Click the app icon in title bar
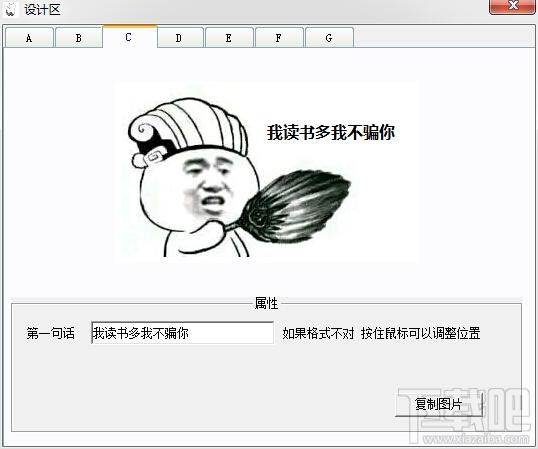Viewport: 538px width, 449px height. tap(10, 9)
